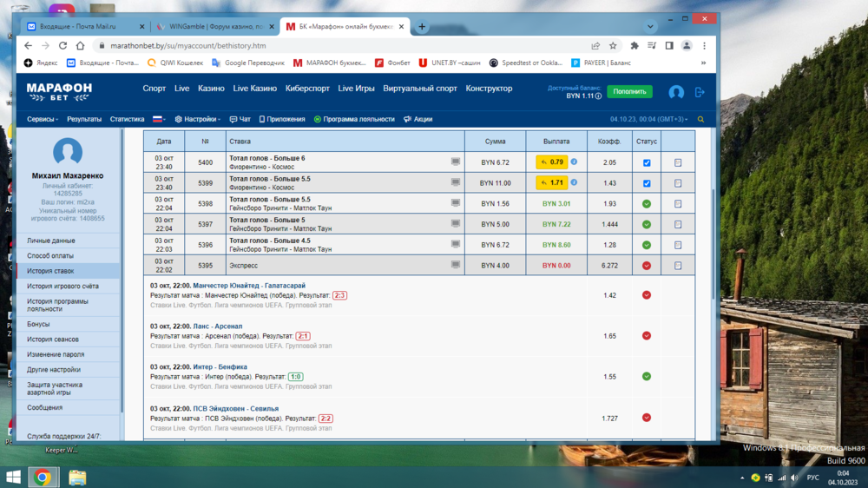This screenshot has height=488, width=868.
Task: Click the 1.71 cashout button
Action: pyautogui.click(x=551, y=183)
